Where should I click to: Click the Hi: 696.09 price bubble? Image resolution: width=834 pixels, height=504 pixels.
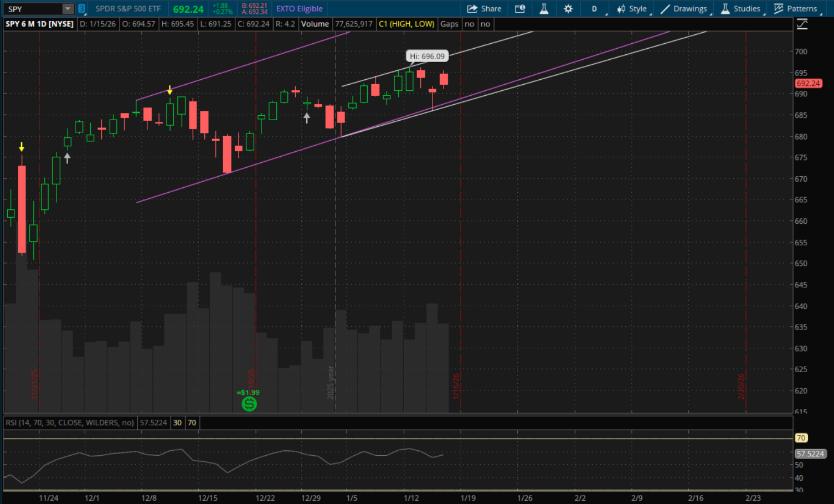click(x=427, y=56)
